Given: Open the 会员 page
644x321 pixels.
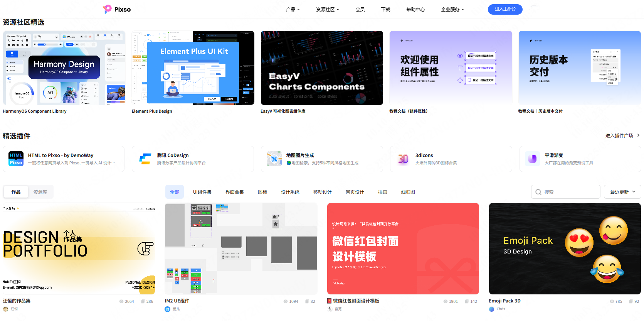Looking at the screenshot, I should coord(360,9).
